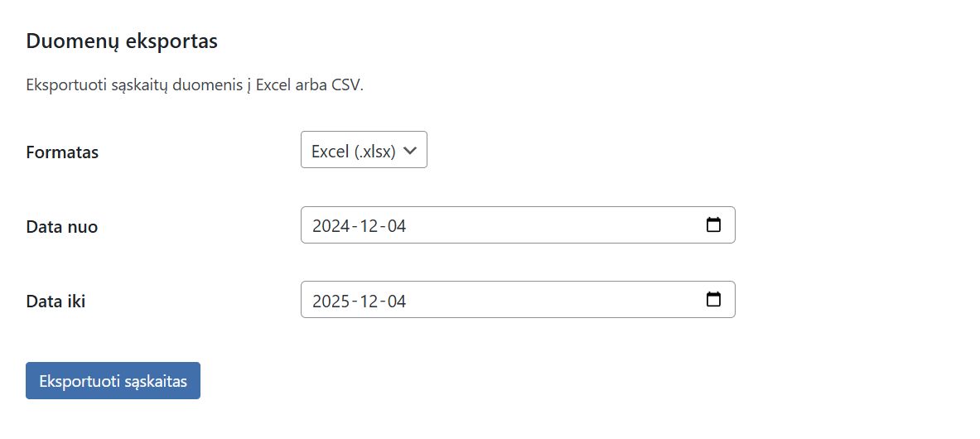Open the calendar picker for Data nuo

click(713, 225)
